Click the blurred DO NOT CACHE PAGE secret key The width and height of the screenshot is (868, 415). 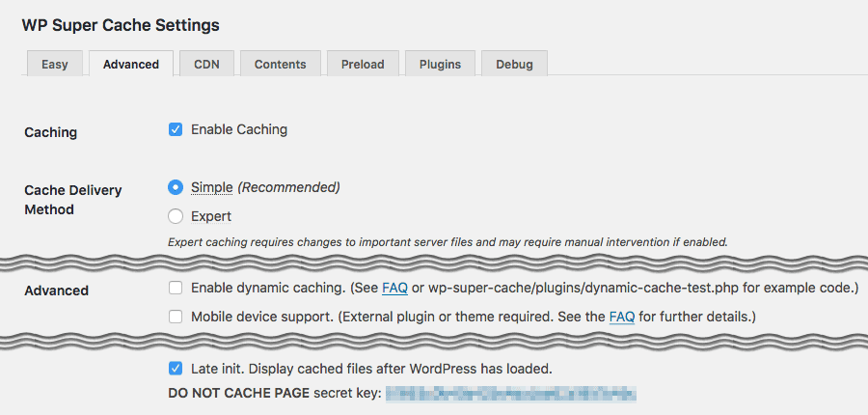tap(511, 394)
